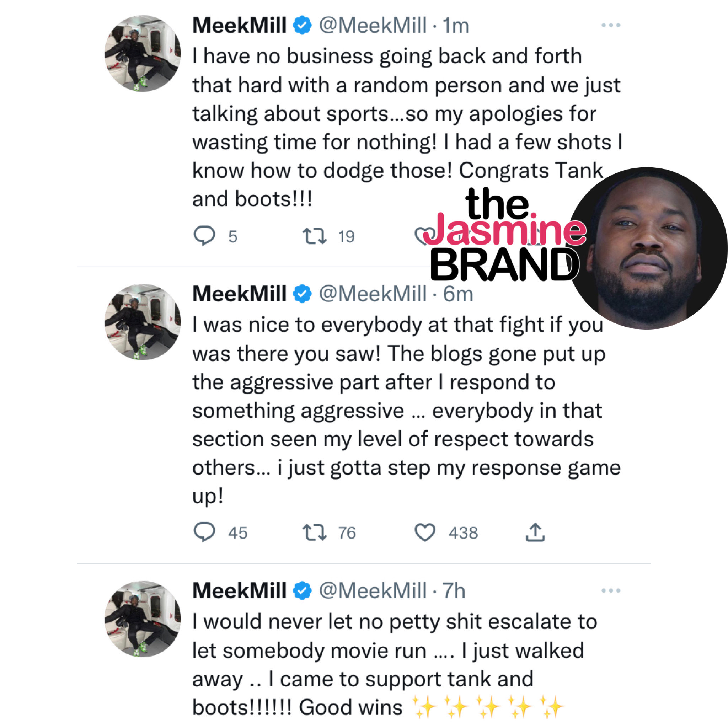The width and height of the screenshot is (728, 728).
Task: Click verified badge on the 1m tweet
Action: [x=302, y=26]
